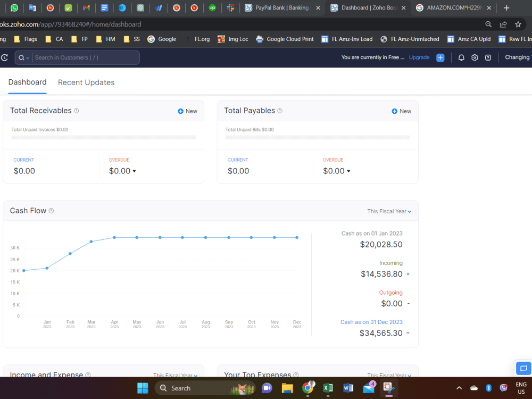Click the Mar 2023 cash flow data point
The height and width of the screenshot is (399, 532).
click(x=92, y=242)
